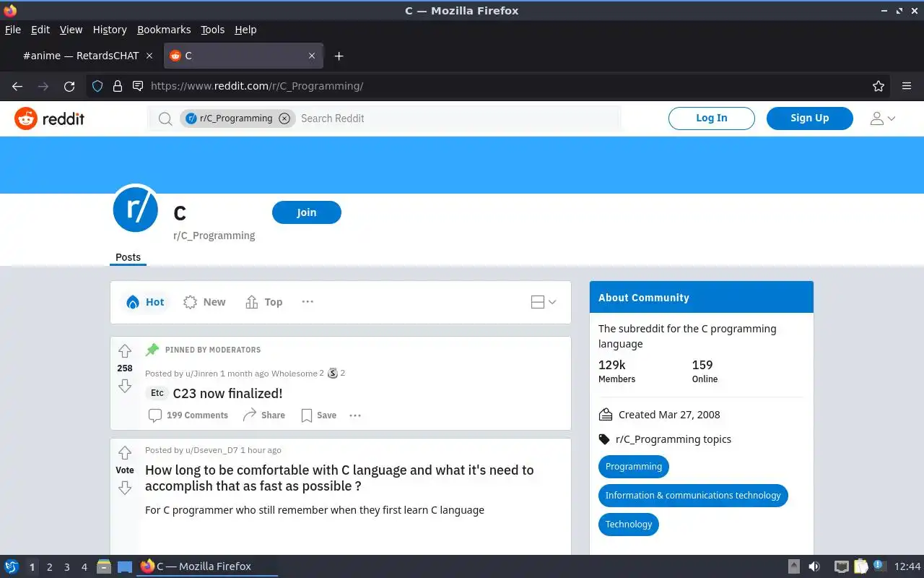The image size is (924, 578).
Task: Click the r/C_Programming topics label
Action: click(674, 439)
